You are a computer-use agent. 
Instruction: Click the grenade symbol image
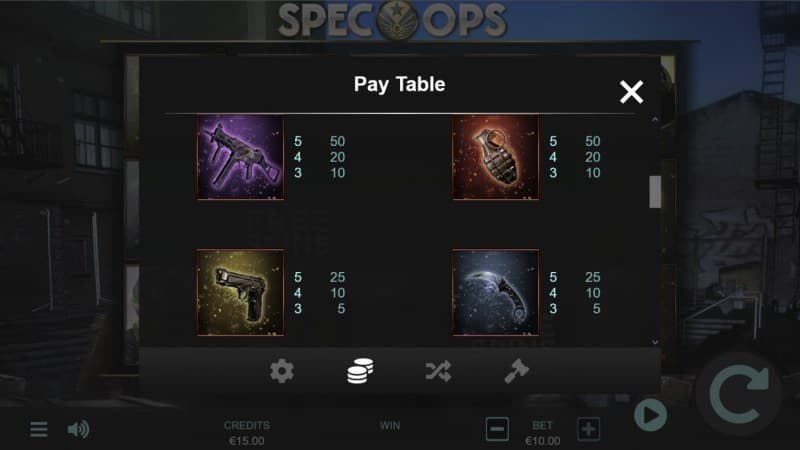click(495, 157)
